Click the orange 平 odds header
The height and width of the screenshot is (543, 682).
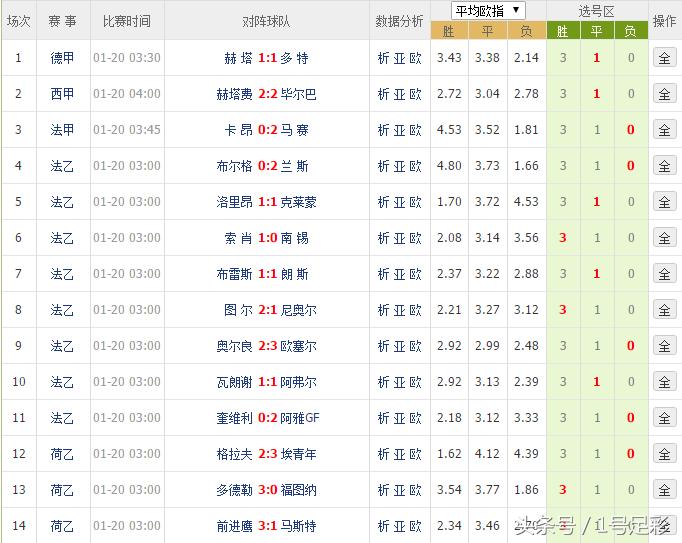coord(488,31)
